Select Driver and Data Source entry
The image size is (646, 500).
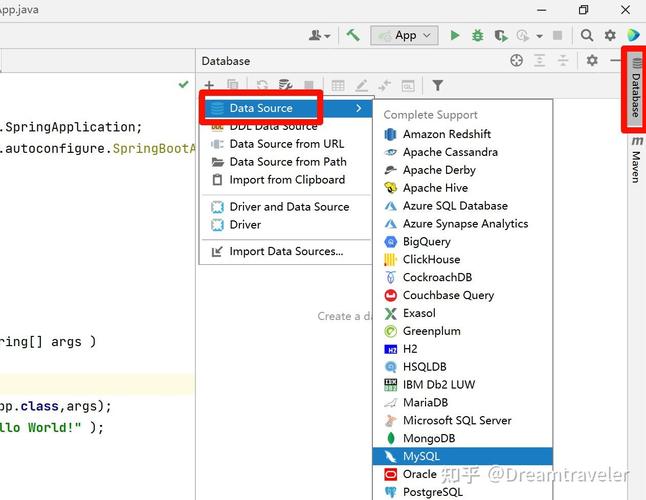[x=286, y=206]
